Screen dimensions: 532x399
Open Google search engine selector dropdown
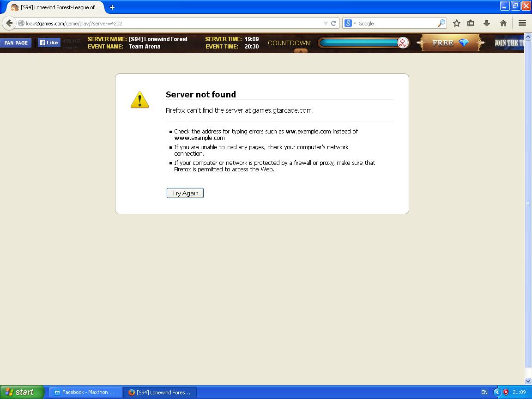coord(350,23)
